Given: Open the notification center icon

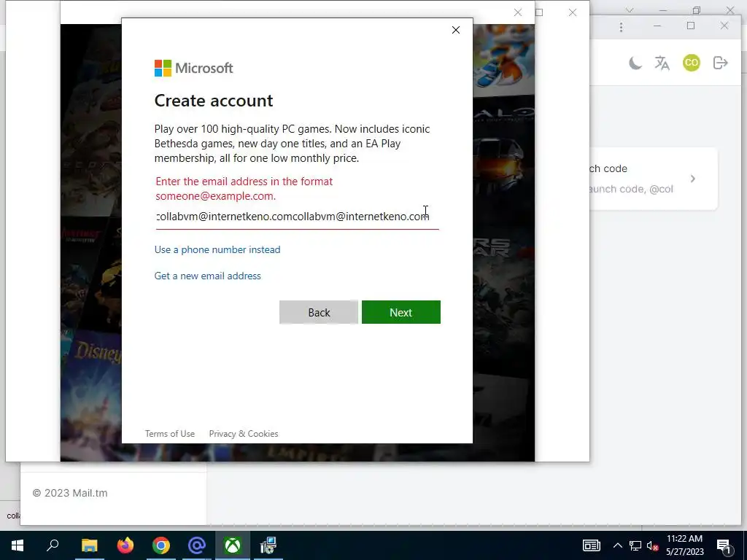Looking at the screenshot, I should coord(724,545).
